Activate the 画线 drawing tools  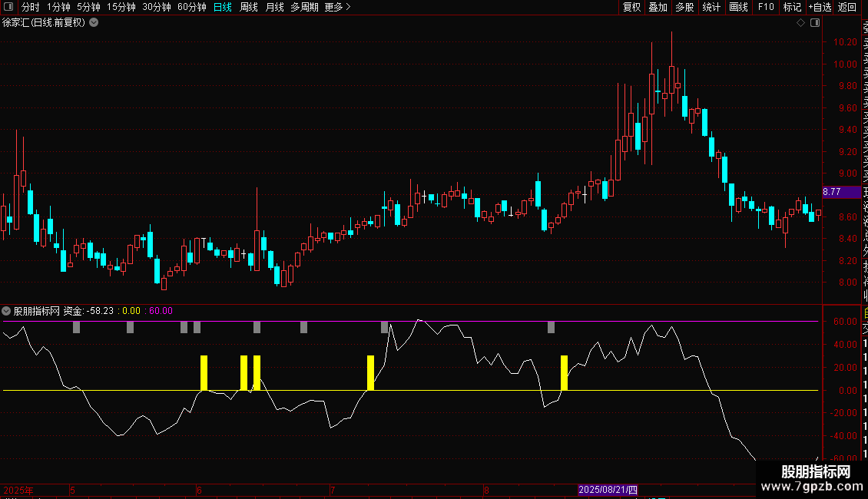point(738,7)
